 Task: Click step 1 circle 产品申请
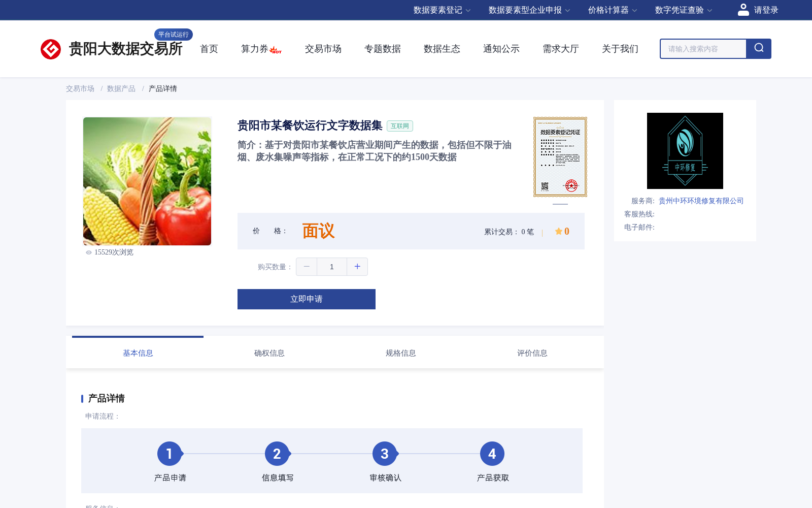tap(170, 454)
